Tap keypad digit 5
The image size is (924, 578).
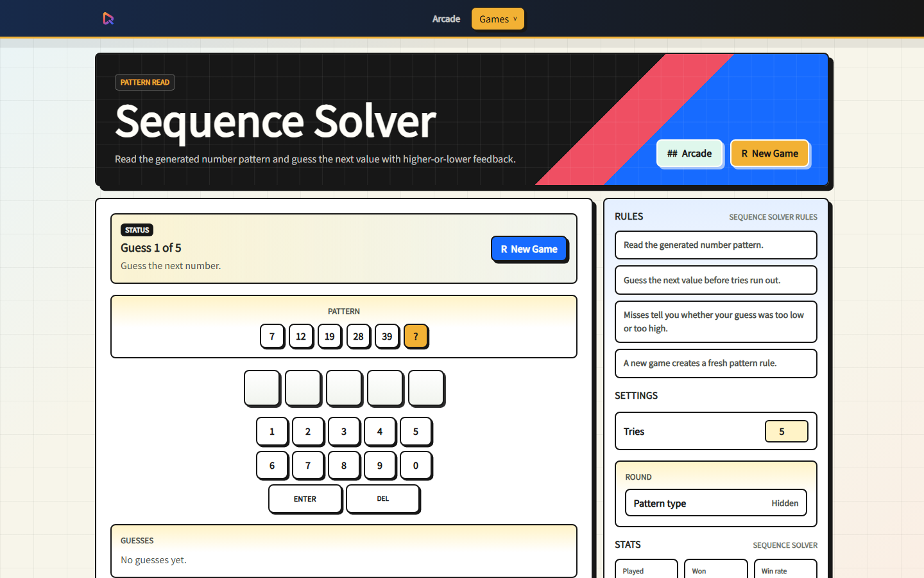(x=416, y=432)
